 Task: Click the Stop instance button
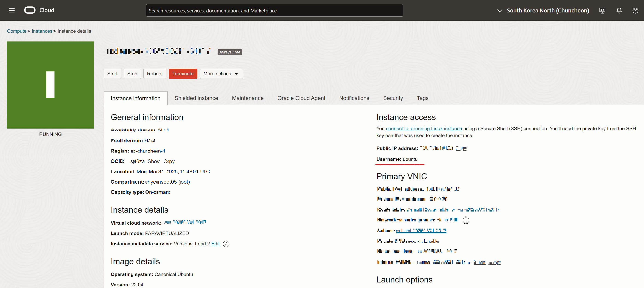click(132, 74)
